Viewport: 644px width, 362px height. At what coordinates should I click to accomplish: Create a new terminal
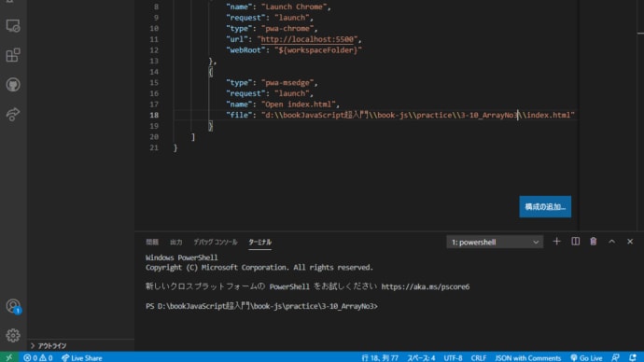556,242
